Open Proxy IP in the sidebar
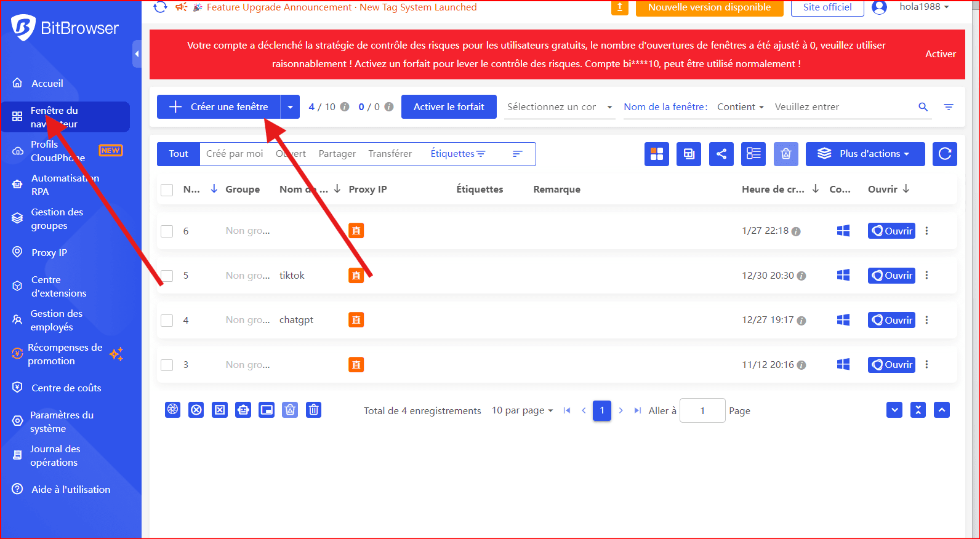 [x=49, y=252]
